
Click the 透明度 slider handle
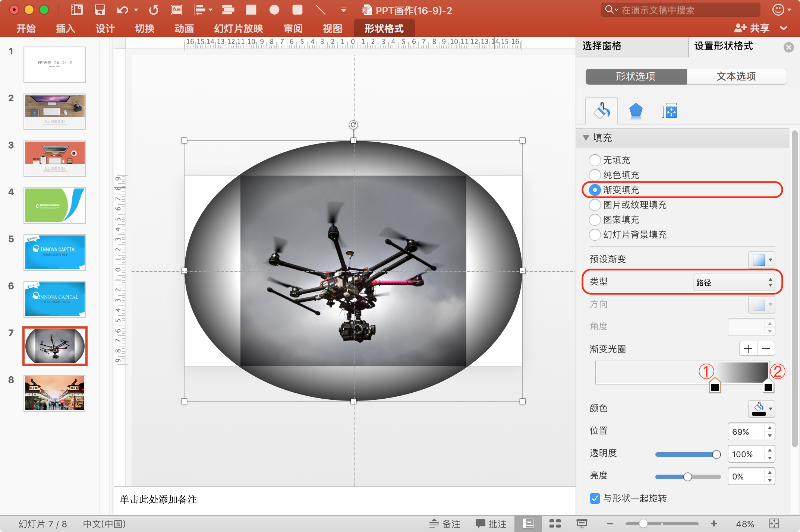click(716, 454)
